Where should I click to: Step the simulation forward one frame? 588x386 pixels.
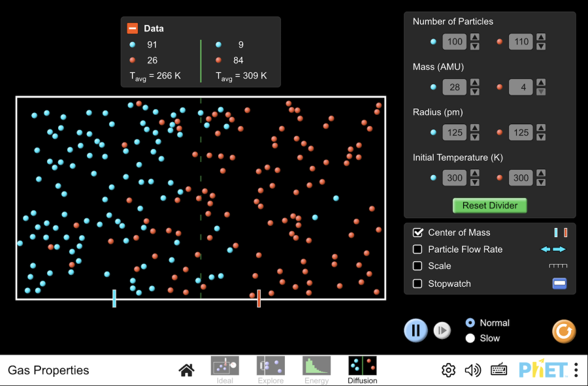442,330
